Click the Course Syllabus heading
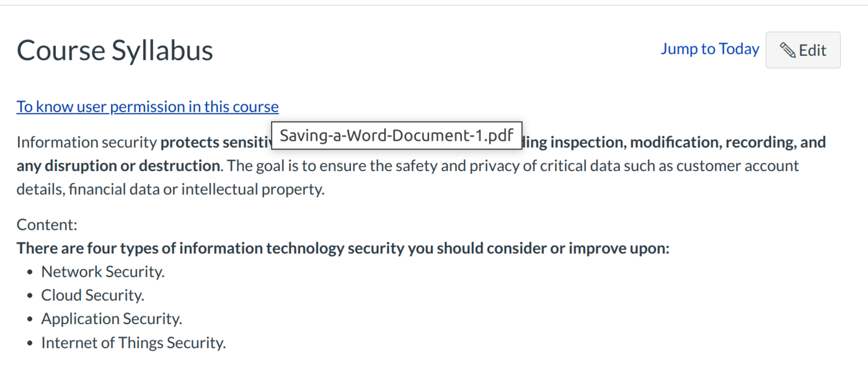The image size is (868, 370). (x=115, y=50)
